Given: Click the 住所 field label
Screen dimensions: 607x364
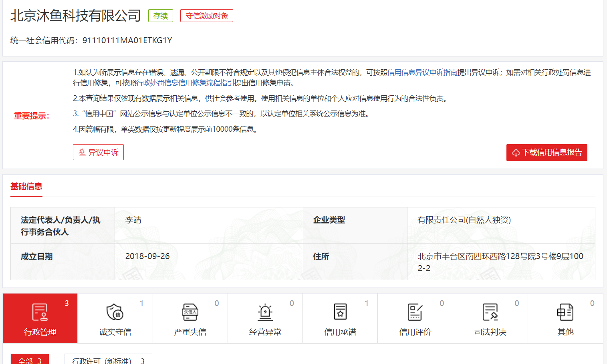Looking at the screenshot, I should (321, 256).
